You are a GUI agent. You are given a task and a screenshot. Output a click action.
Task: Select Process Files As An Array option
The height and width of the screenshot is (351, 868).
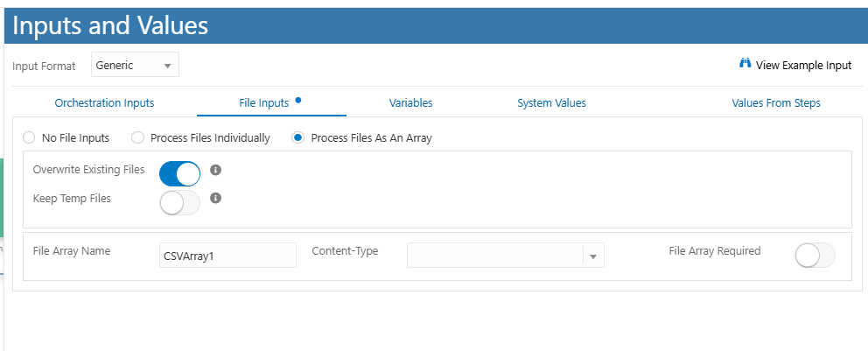pyautogui.click(x=297, y=137)
